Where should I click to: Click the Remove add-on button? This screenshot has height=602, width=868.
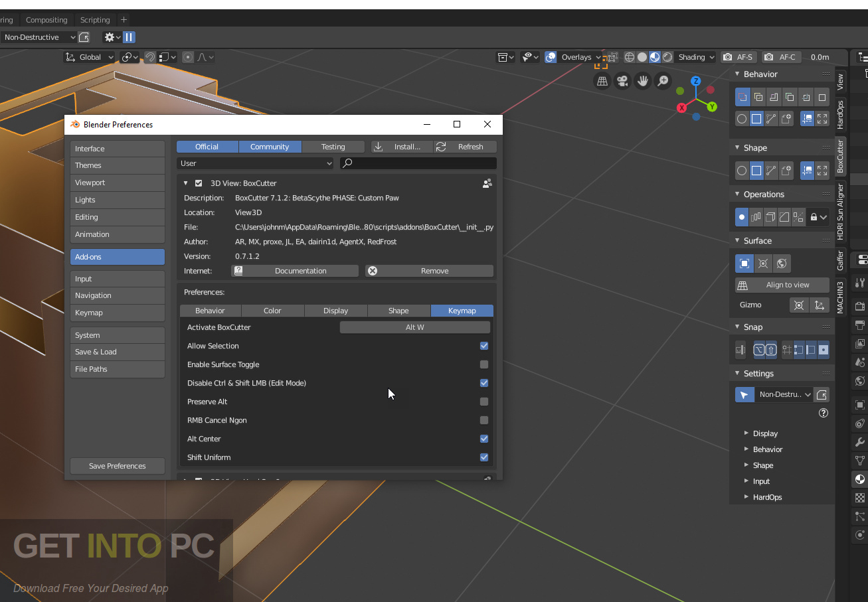click(429, 271)
